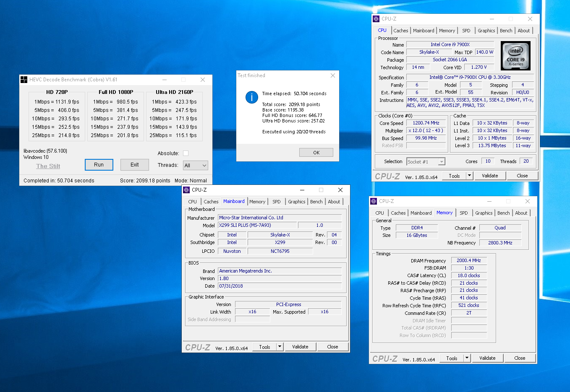Select Memory tab in CPU-Z Mainboard window
Image resolution: width=570 pixels, height=392 pixels.
pyautogui.click(x=257, y=202)
